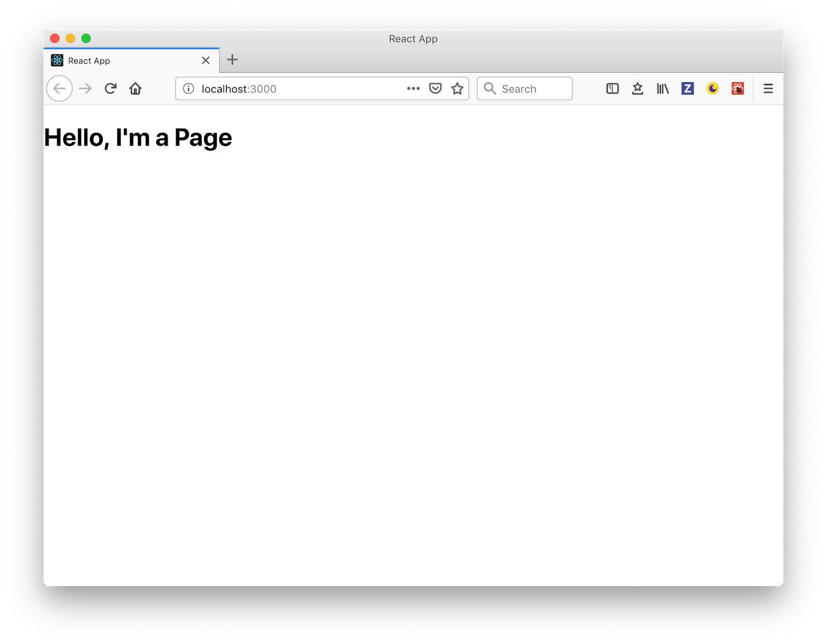Open the red React extension icon

(x=738, y=89)
